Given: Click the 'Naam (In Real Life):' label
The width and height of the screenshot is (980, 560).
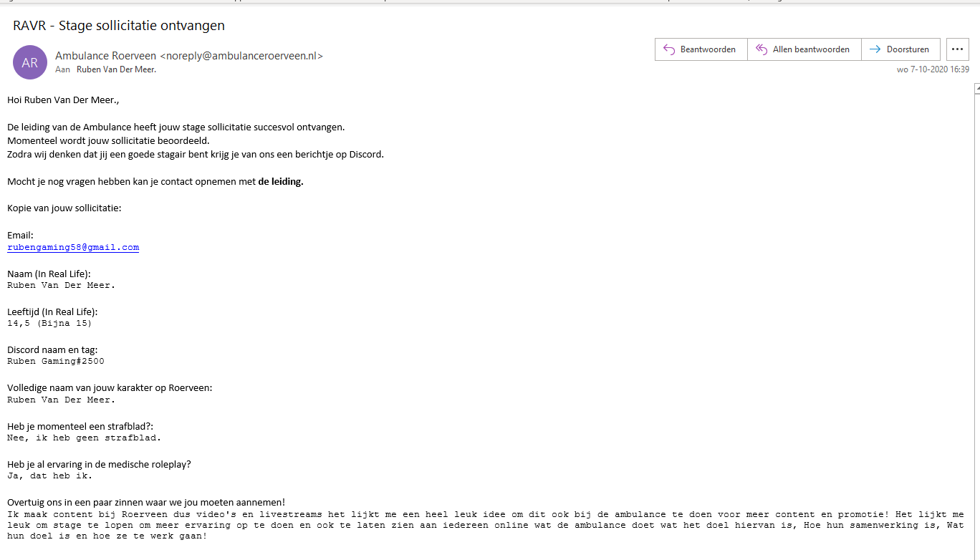Looking at the screenshot, I should tap(49, 274).
